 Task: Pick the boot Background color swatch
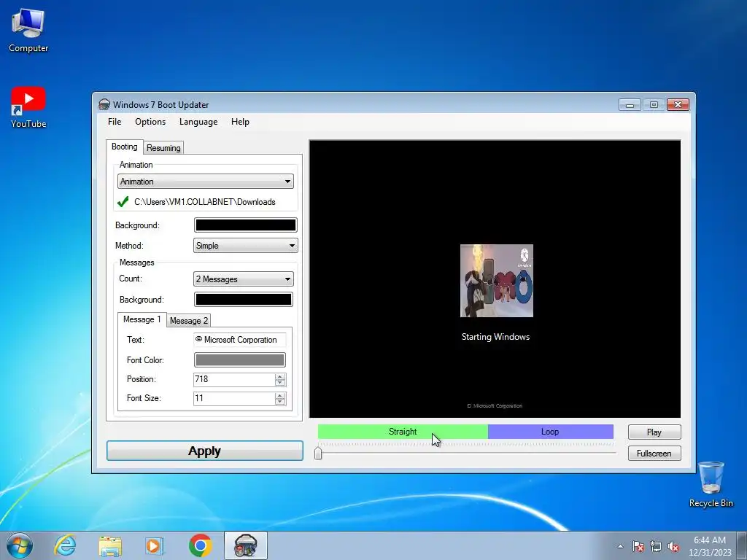coord(245,225)
